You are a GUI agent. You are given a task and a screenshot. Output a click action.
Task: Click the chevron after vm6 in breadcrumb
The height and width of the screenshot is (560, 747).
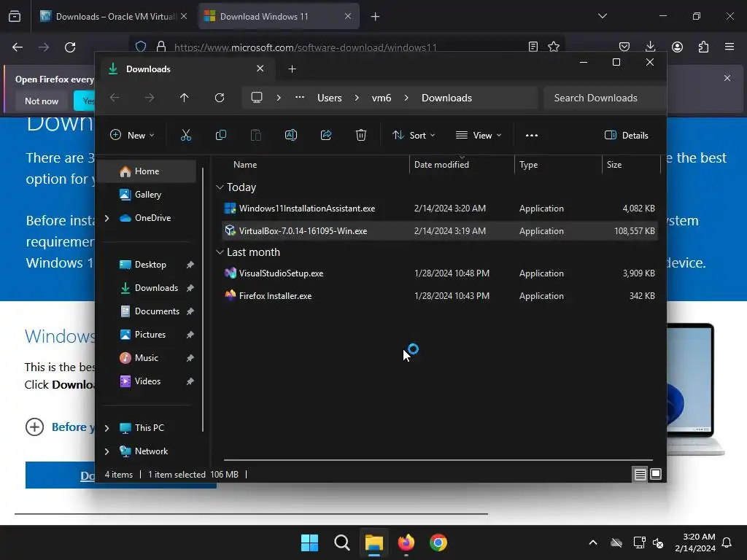pyautogui.click(x=406, y=98)
